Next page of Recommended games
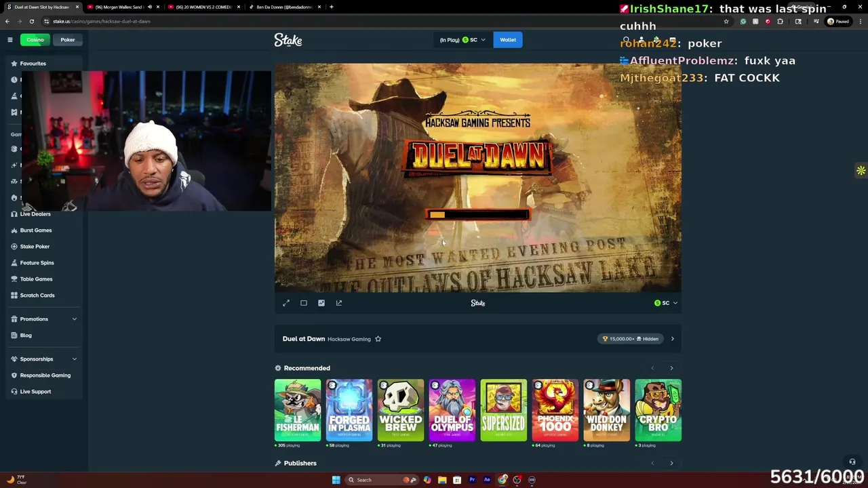The image size is (868, 488). 671,368
